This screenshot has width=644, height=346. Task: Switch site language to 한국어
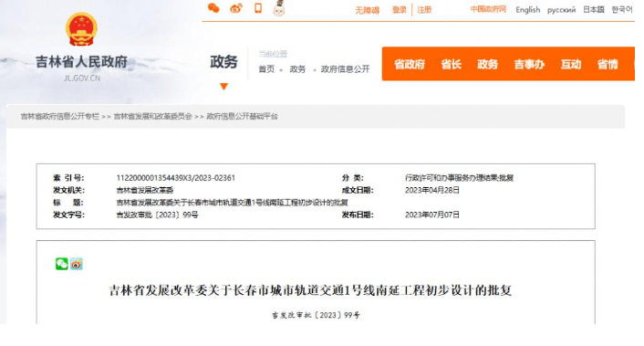coord(622,9)
